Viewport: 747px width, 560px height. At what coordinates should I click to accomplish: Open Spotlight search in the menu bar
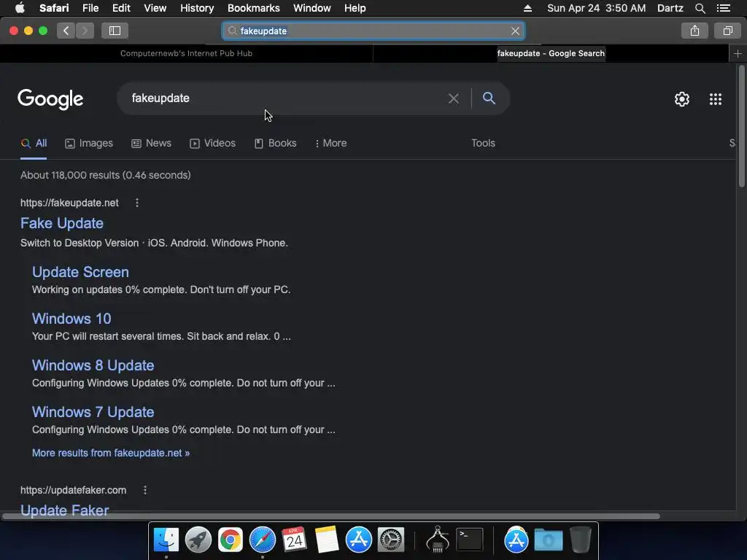[700, 8]
